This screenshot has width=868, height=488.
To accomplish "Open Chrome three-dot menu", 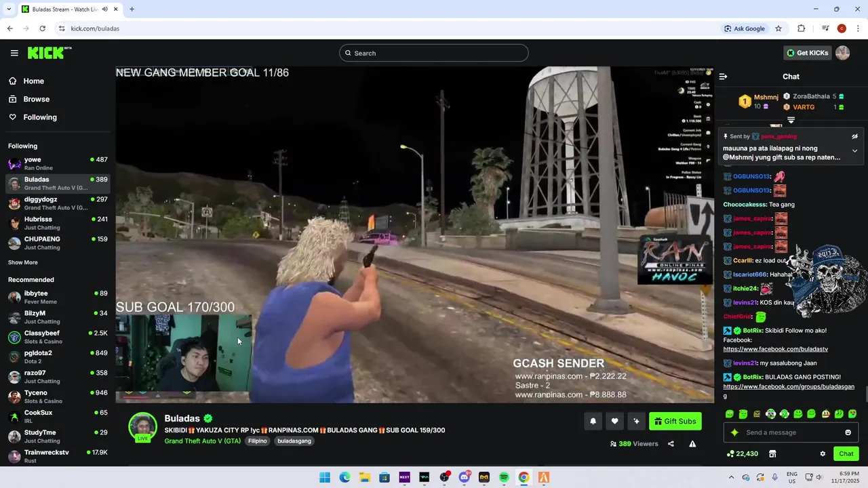I will point(858,28).
